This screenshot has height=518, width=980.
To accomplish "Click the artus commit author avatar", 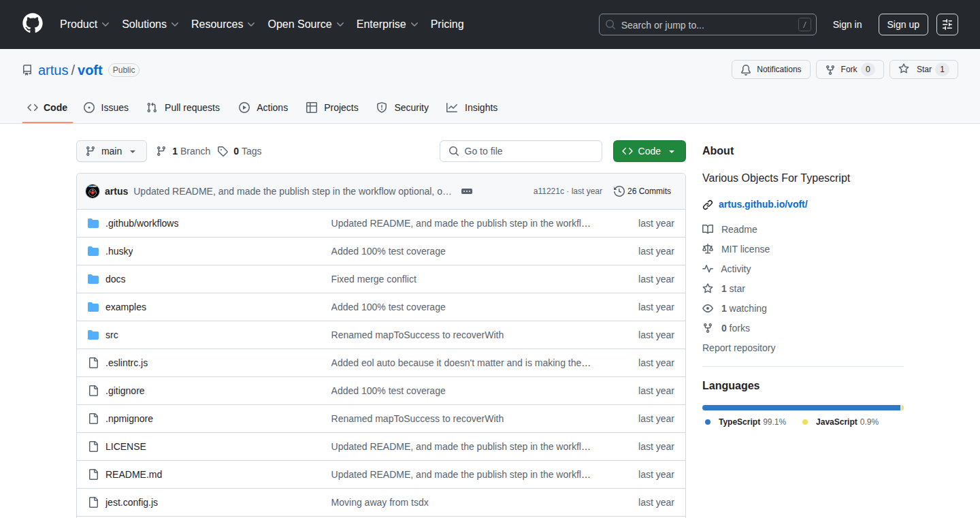I will [x=93, y=191].
